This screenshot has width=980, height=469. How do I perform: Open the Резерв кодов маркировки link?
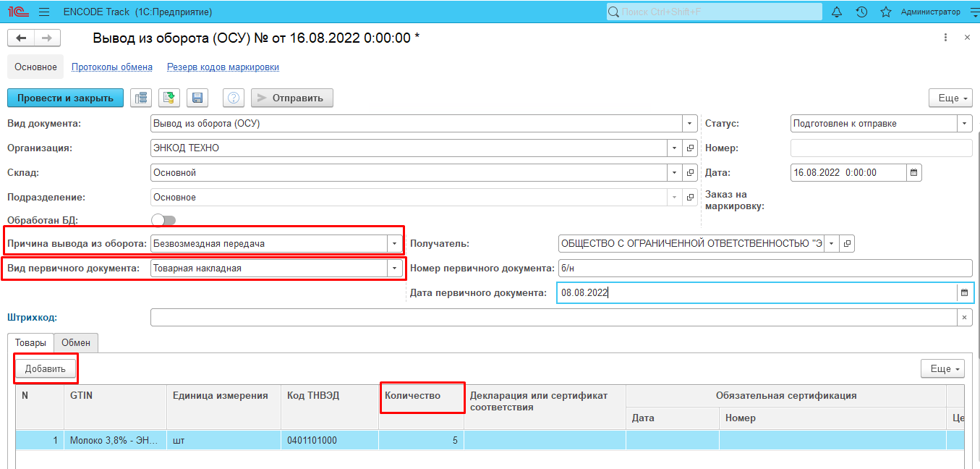(223, 67)
